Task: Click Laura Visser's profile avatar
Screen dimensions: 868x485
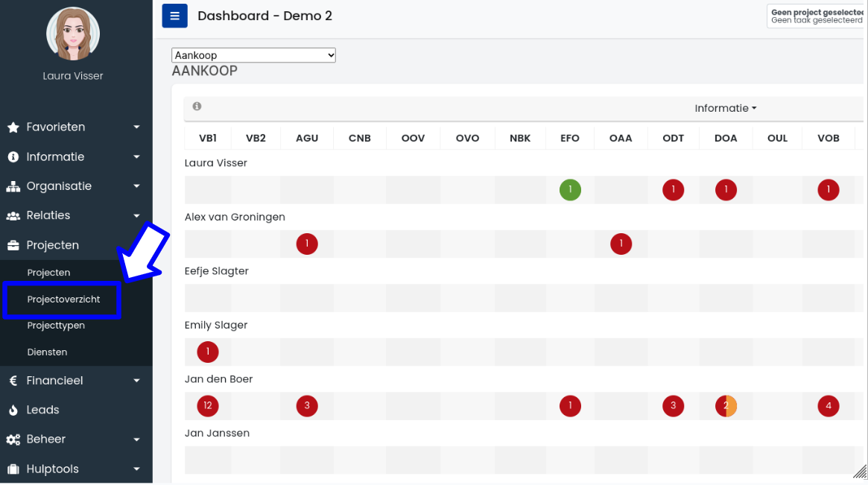Action: coord(73,34)
